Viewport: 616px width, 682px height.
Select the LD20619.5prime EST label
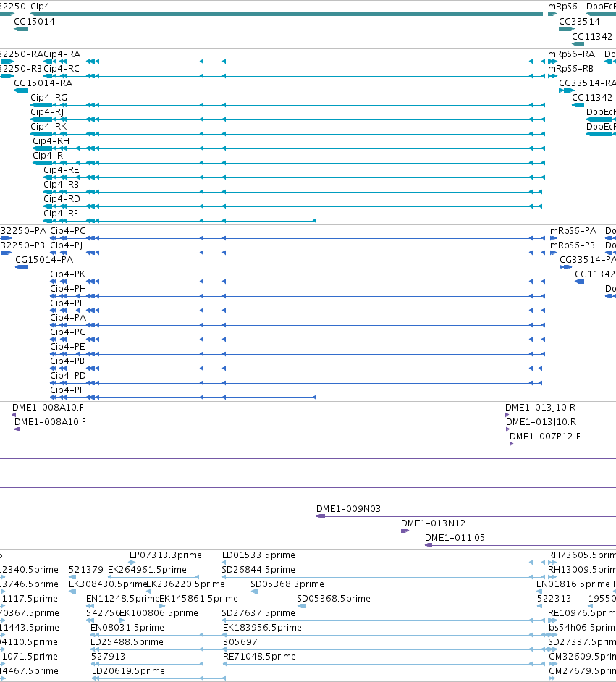[128, 671]
